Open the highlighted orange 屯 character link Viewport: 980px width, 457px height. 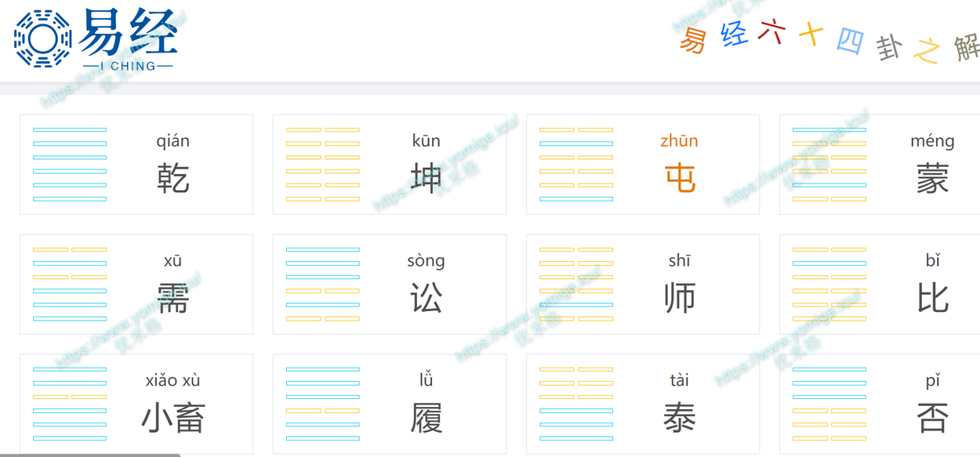(x=679, y=179)
